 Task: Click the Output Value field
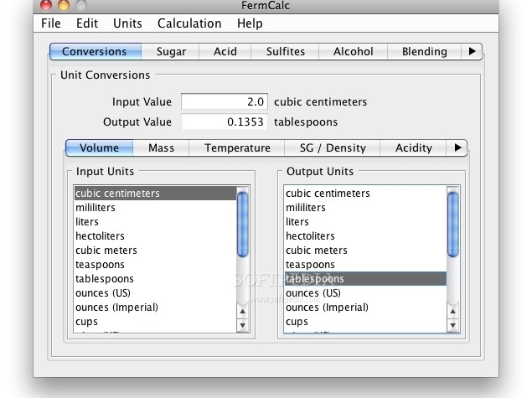(224, 121)
